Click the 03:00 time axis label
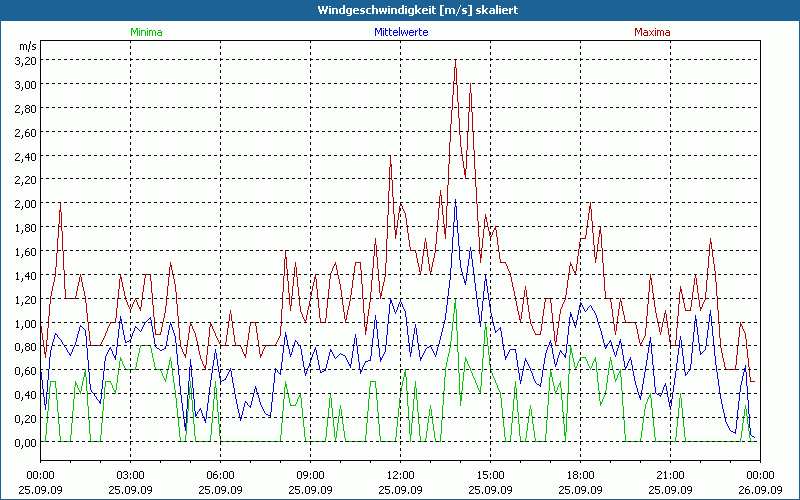This screenshot has height=500, width=800. pos(130,476)
